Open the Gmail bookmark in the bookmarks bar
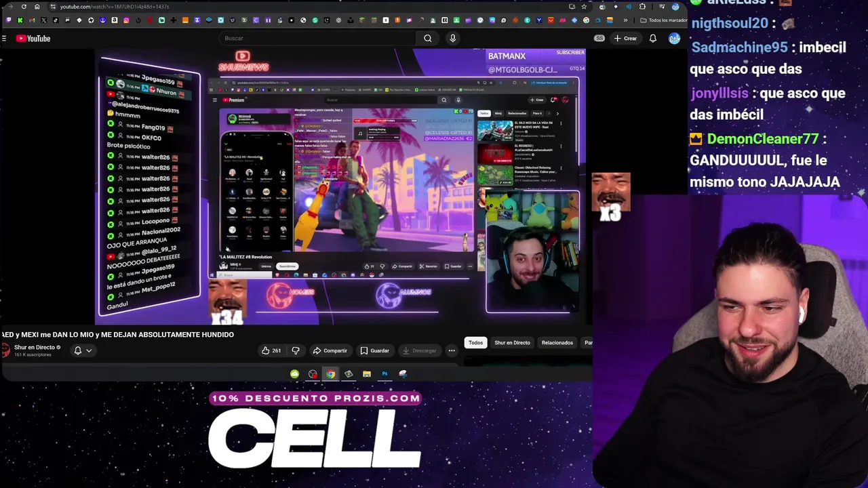Image resolution: width=868 pixels, height=488 pixels. pos(32,20)
